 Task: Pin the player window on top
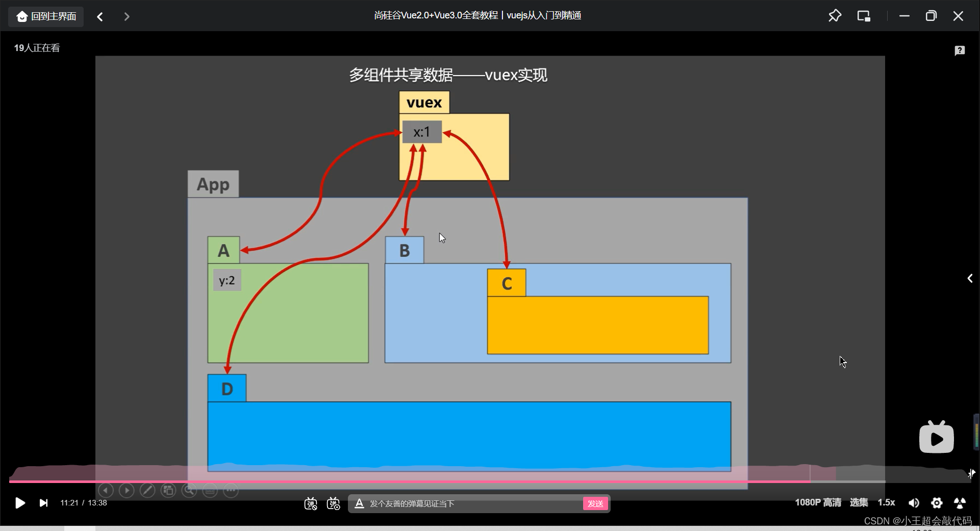[x=835, y=16]
